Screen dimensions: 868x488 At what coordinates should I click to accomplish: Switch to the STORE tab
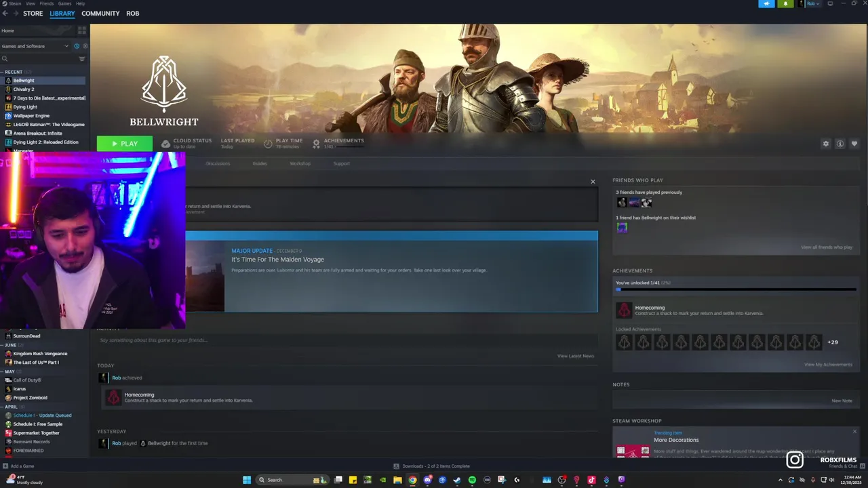(33, 14)
